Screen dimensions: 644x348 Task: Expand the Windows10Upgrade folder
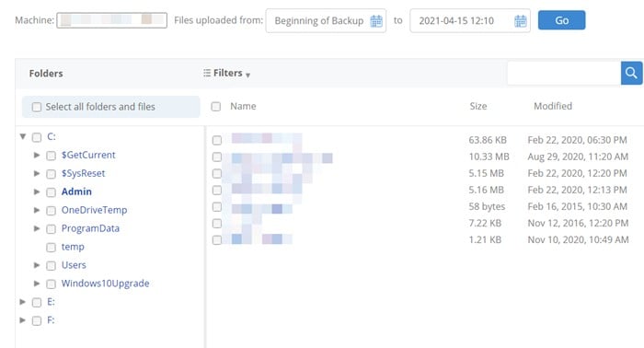coord(37,283)
